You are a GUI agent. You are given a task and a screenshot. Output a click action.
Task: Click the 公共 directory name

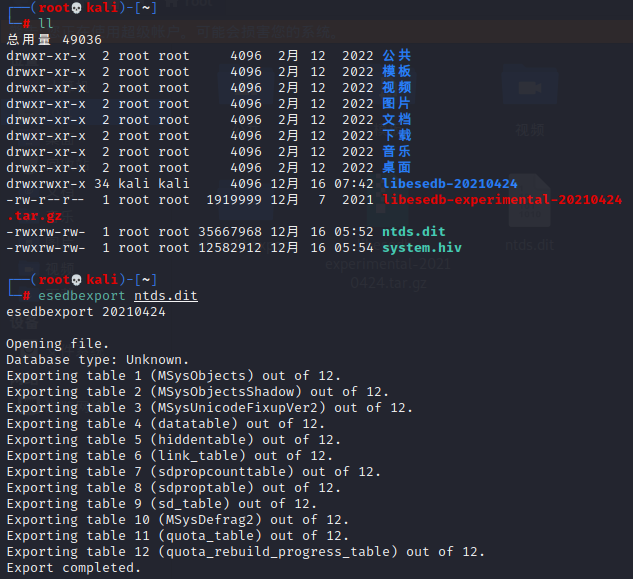[396, 55]
